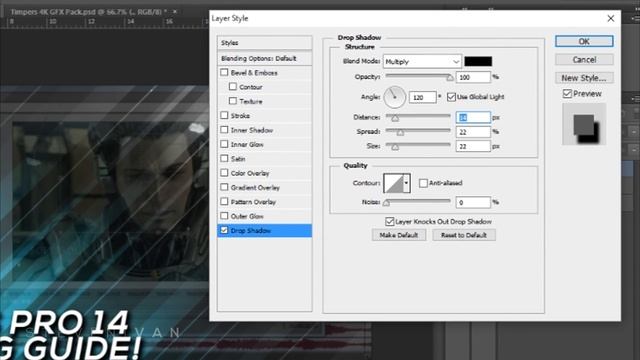640x360 pixels.
Task: Enable the Color Overlay checkbox
Action: click(x=224, y=173)
